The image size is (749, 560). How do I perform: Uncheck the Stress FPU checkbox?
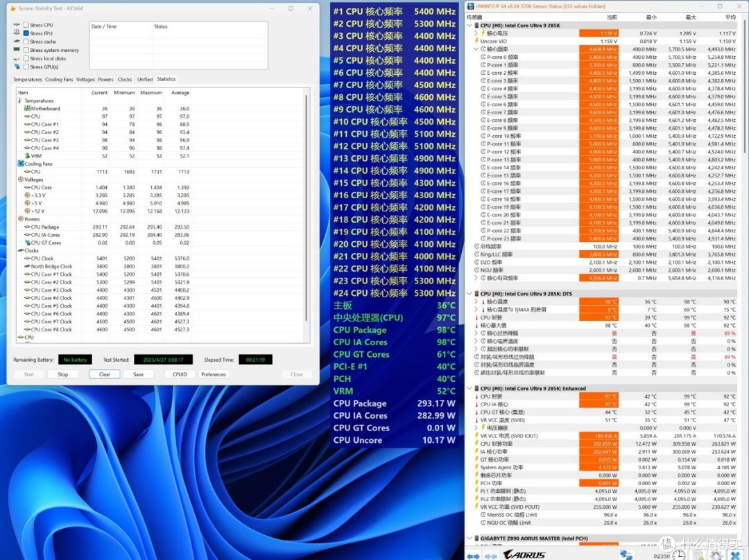pyautogui.click(x=26, y=33)
